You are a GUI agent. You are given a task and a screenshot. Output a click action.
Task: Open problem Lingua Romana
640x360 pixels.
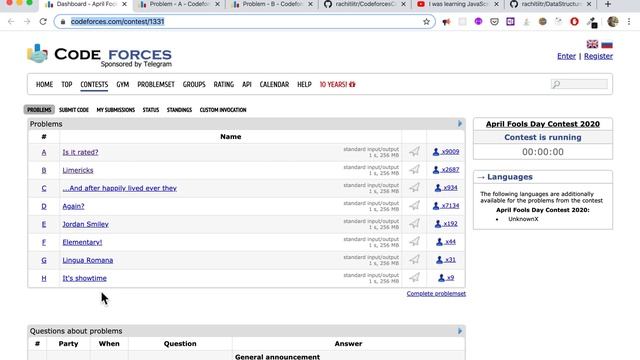click(88, 260)
